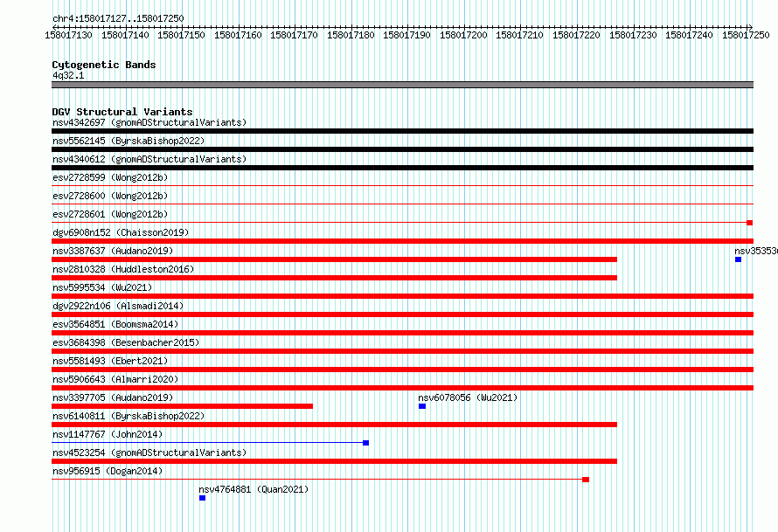Click the chr4:158017127..158017250 region label
This screenshot has height=532, width=778.
[118, 18]
